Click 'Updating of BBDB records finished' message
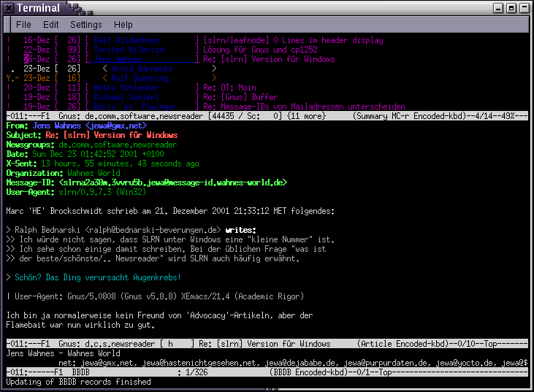 (78, 382)
